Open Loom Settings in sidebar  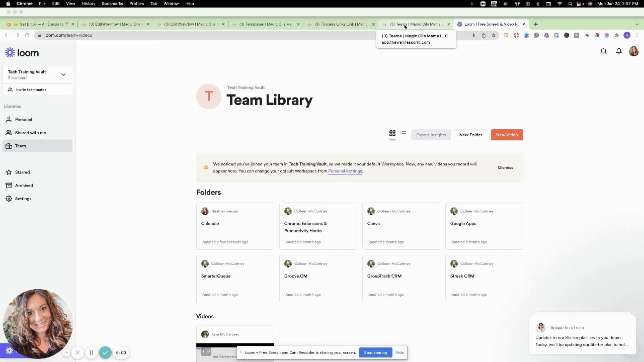click(x=37, y=199)
